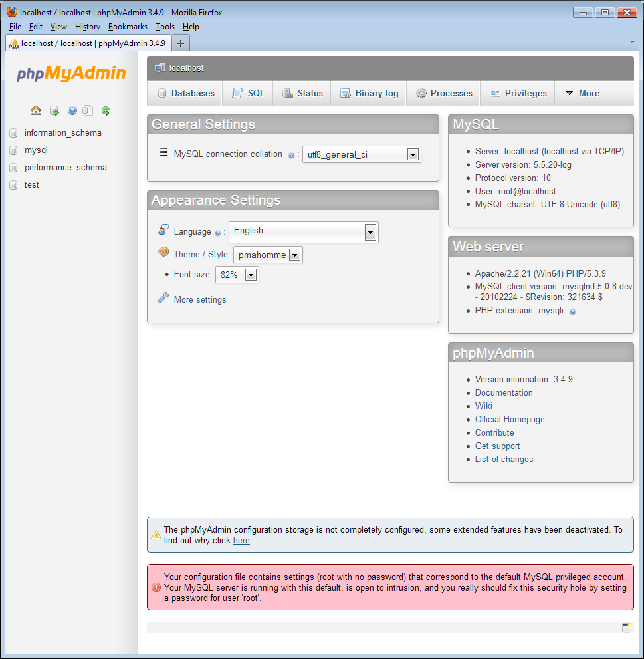
Task: Open the Font size dropdown showing 82%
Action: pyautogui.click(x=237, y=275)
